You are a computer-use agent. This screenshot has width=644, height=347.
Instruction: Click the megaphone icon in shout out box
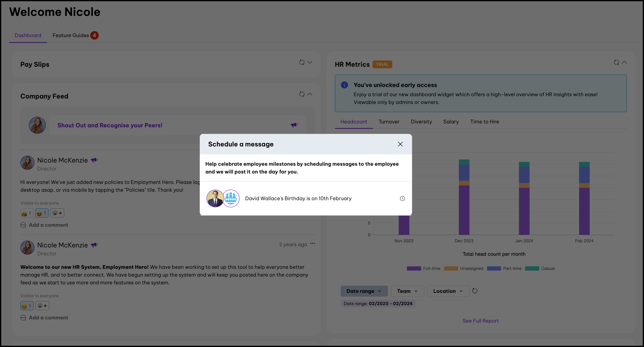(x=294, y=125)
